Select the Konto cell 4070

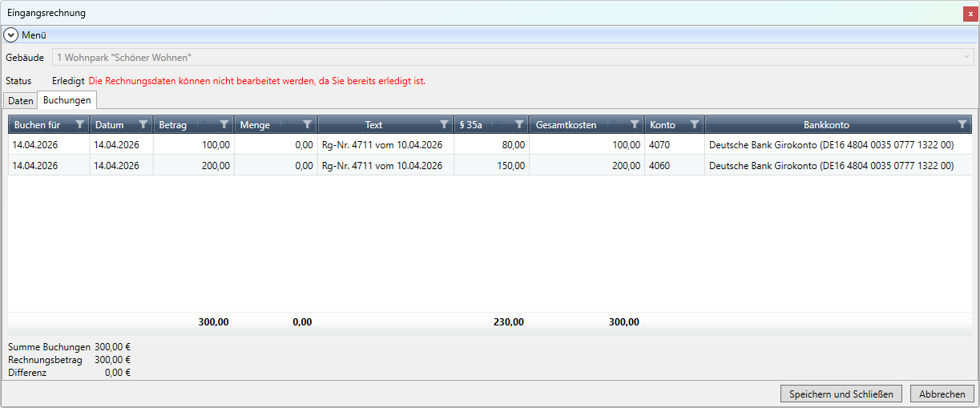point(675,145)
